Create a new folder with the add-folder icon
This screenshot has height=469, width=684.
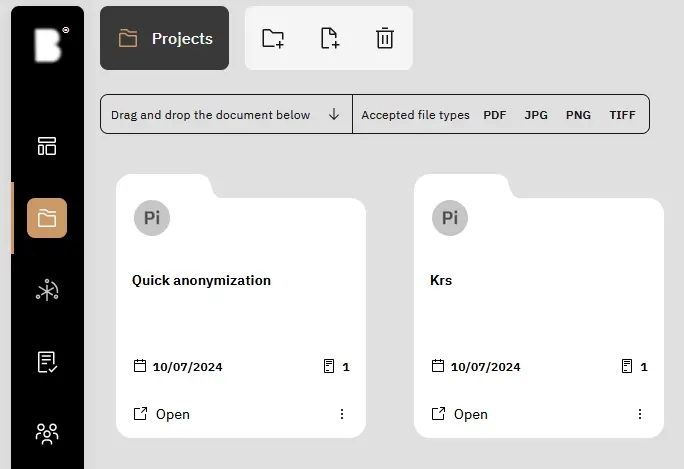[273, 38]
